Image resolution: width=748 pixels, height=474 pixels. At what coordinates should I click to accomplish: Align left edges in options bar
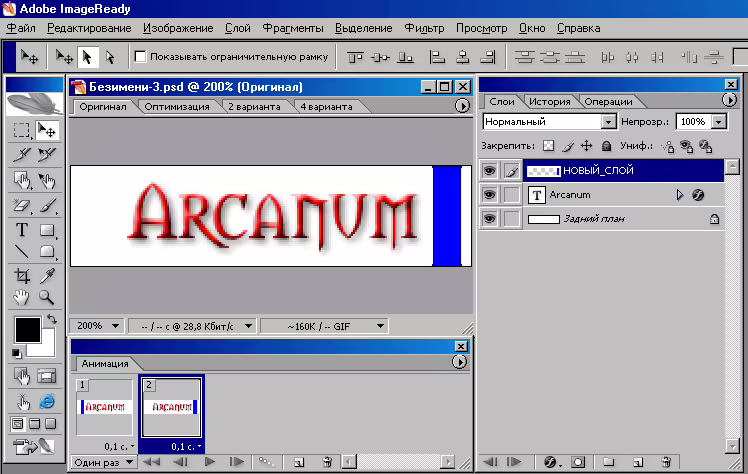pyautogui.click(x=437, y=57)
